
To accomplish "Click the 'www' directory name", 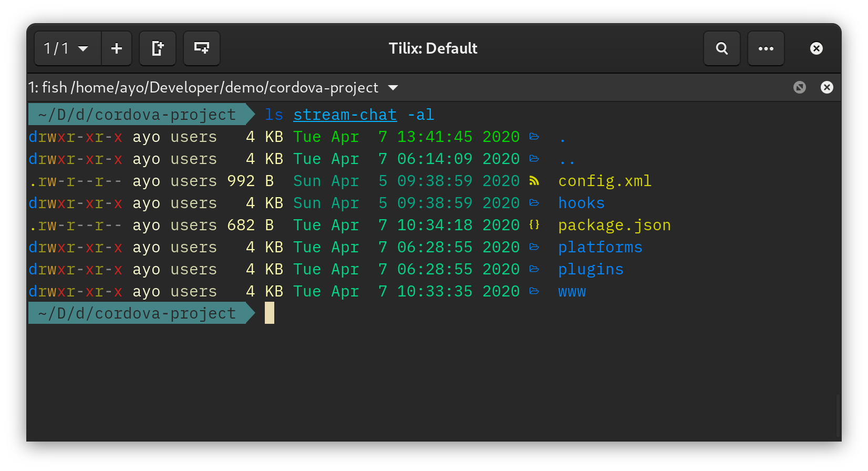I will coord(572,291).
